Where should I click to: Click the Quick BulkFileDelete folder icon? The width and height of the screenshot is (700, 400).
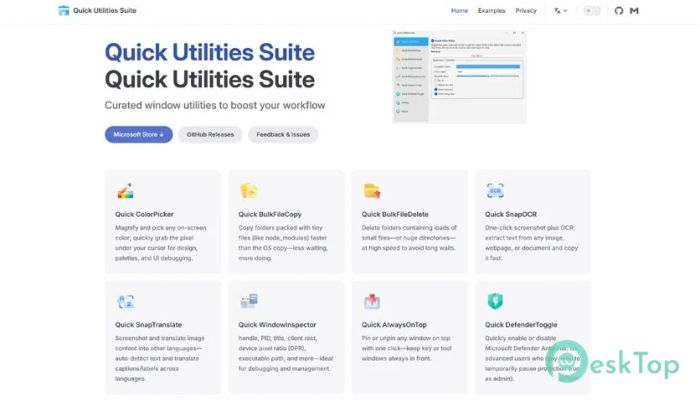pos(372,191)
